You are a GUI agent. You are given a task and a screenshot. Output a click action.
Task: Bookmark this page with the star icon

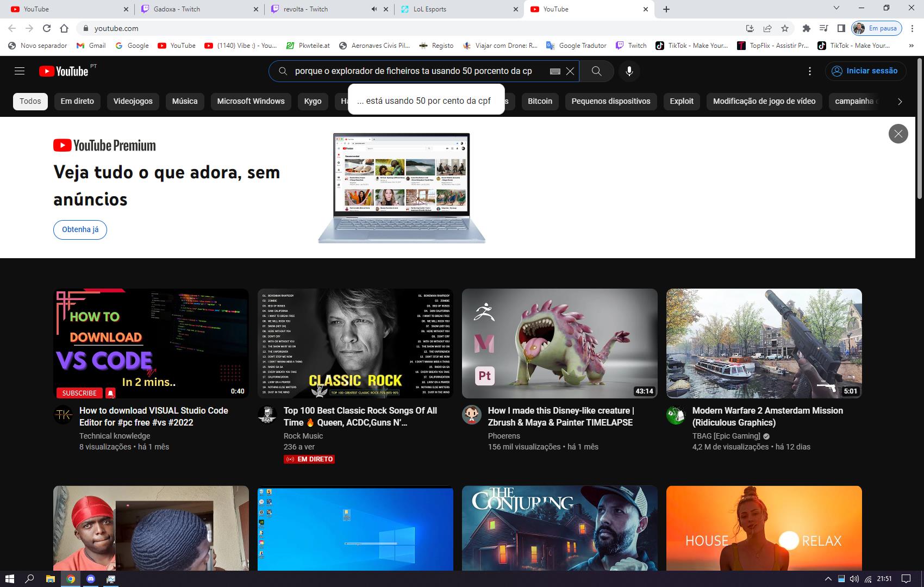pos(785,28)
